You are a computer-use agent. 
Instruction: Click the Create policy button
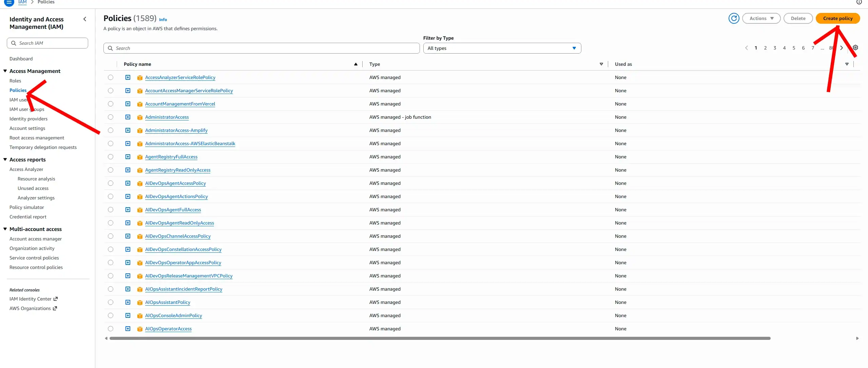coord(837,18)
